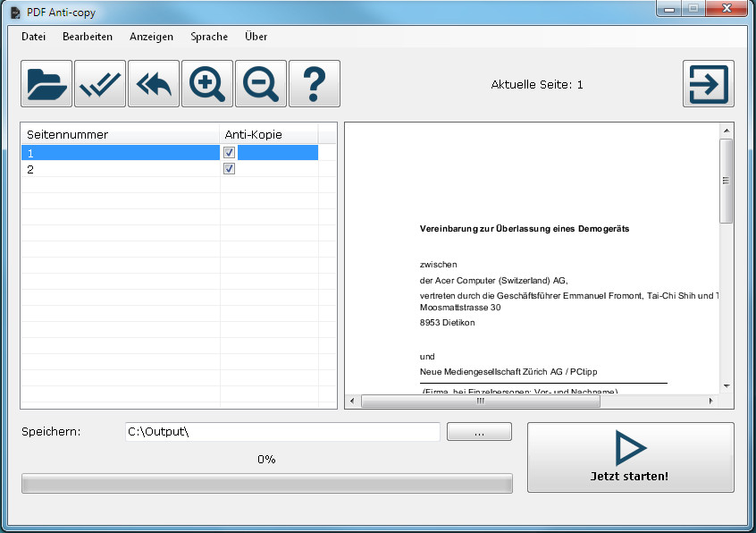The height and width of the screenshot is (533, 756).
Task: Minimize the PDF Anti-copy window
Action: [x=669, y=8]
